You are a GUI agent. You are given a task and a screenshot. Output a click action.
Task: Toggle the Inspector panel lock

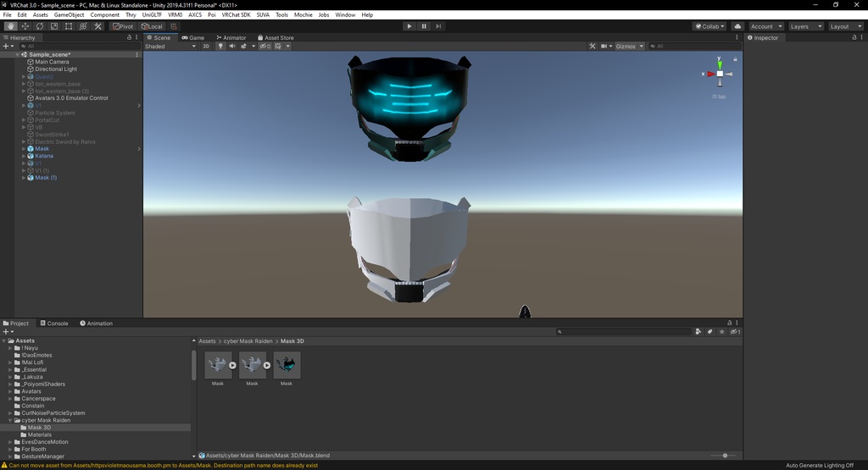click(x=854, y=37)
